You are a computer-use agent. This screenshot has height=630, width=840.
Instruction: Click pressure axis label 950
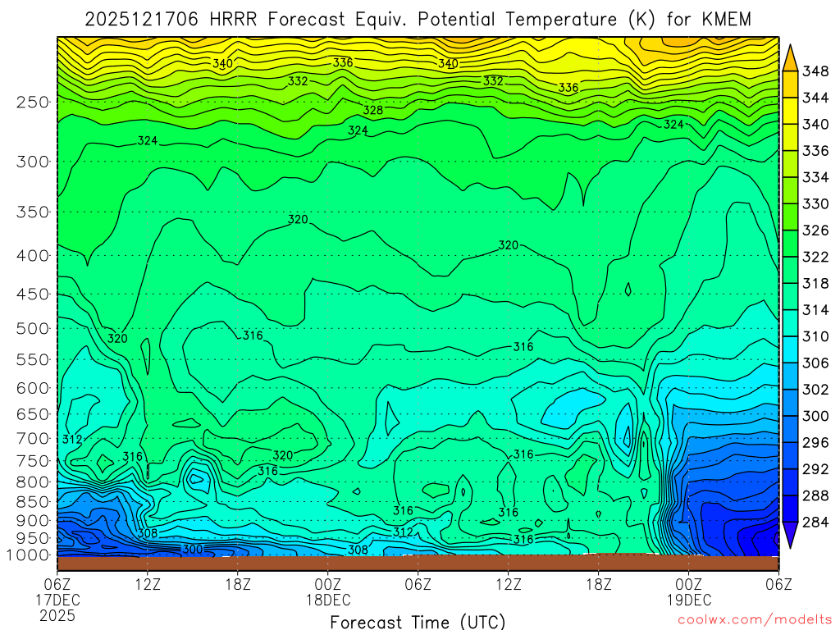[33, 538]
